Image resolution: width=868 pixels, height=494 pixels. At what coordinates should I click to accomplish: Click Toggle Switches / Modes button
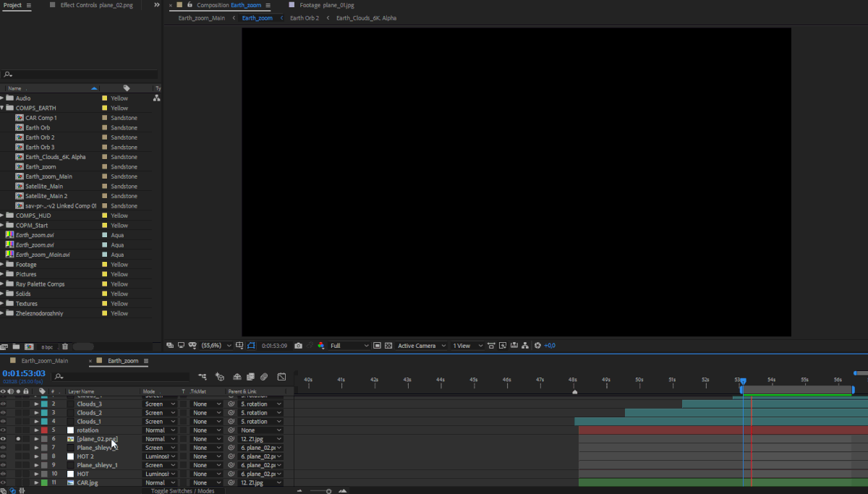[182, 490]
